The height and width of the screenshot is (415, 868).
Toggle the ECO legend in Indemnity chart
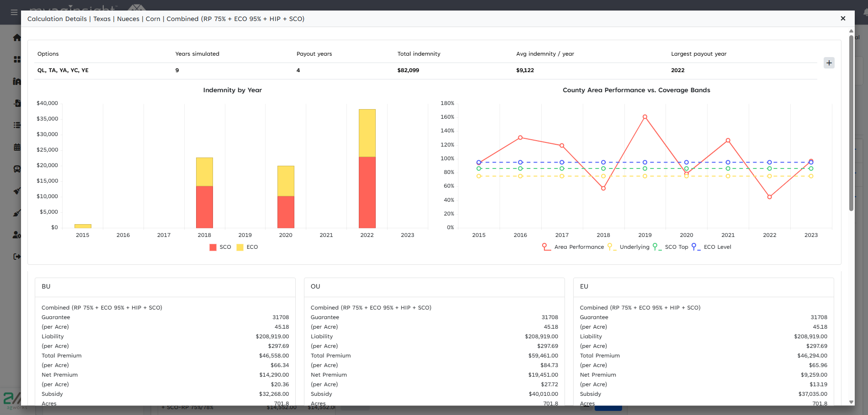click(247, 247)
